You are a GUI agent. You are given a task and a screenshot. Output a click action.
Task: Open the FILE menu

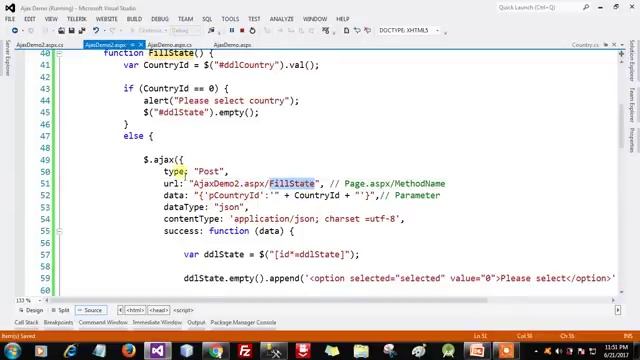click(10, 19)
